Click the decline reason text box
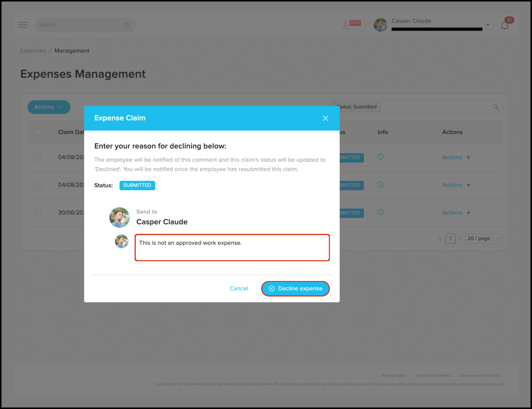532x409 pixels. (x=232, y=248)
